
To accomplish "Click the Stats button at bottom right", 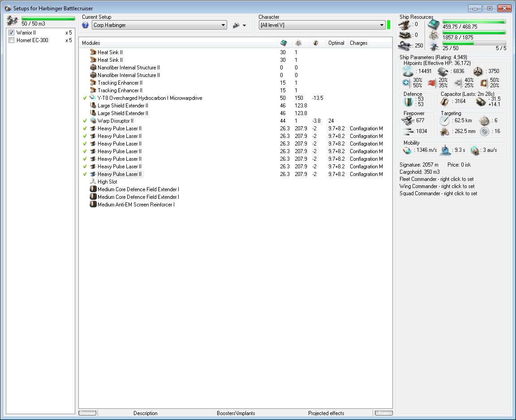I will click(384, 413).
